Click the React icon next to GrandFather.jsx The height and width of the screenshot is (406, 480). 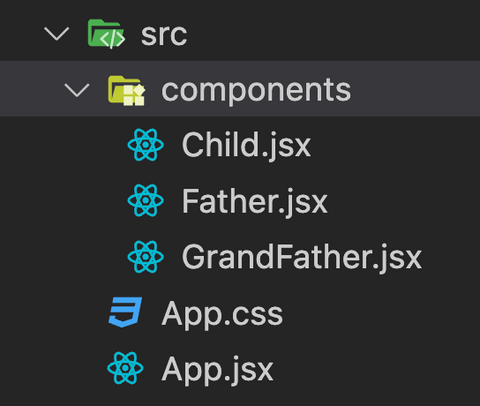click(146, 257)
